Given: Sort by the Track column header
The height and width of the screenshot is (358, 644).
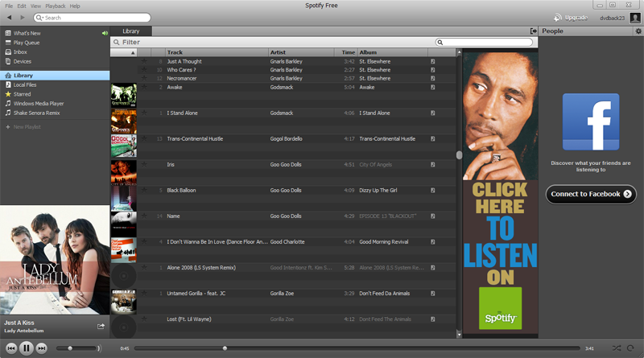Looking at the screenshot, I should tap(217, 52).
